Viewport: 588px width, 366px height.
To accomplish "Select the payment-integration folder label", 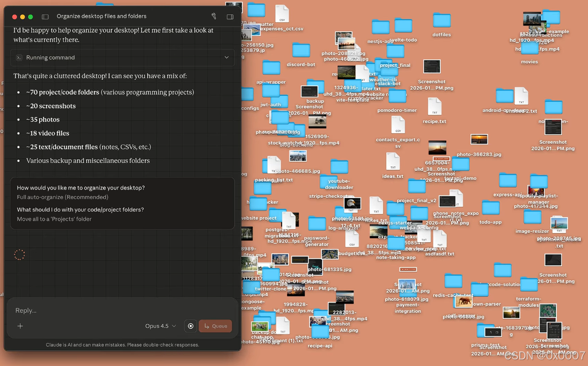I will tap(408, 308).
